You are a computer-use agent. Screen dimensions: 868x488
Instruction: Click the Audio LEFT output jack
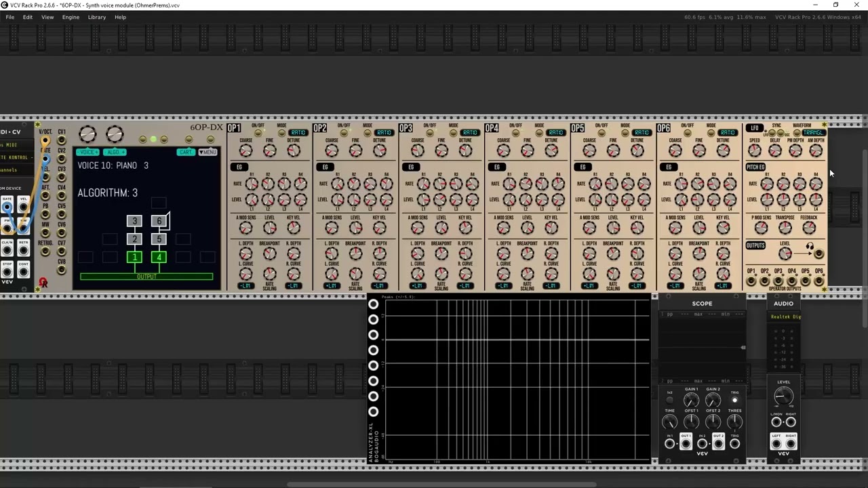[x=776, y=444]
